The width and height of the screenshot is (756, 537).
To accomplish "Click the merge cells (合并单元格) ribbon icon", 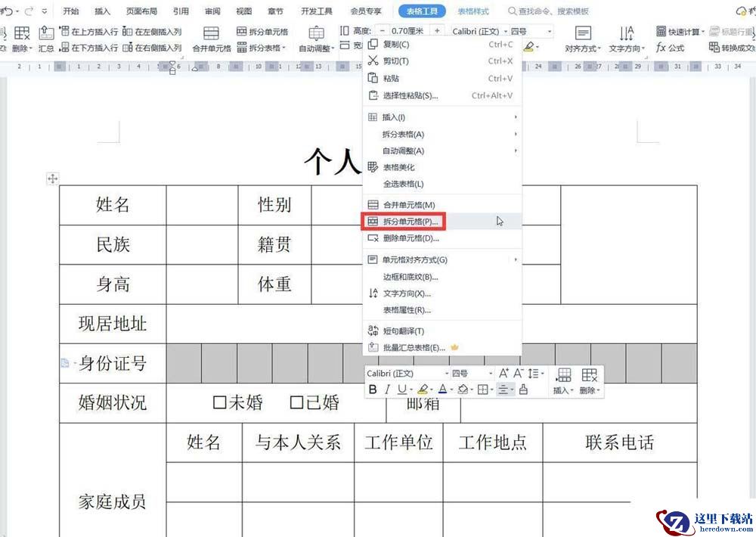I will pyautogui.click(x=211, y=39).
